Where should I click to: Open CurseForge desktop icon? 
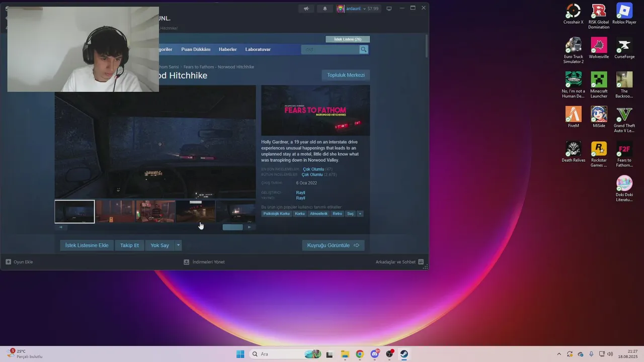tap(624, 48)
